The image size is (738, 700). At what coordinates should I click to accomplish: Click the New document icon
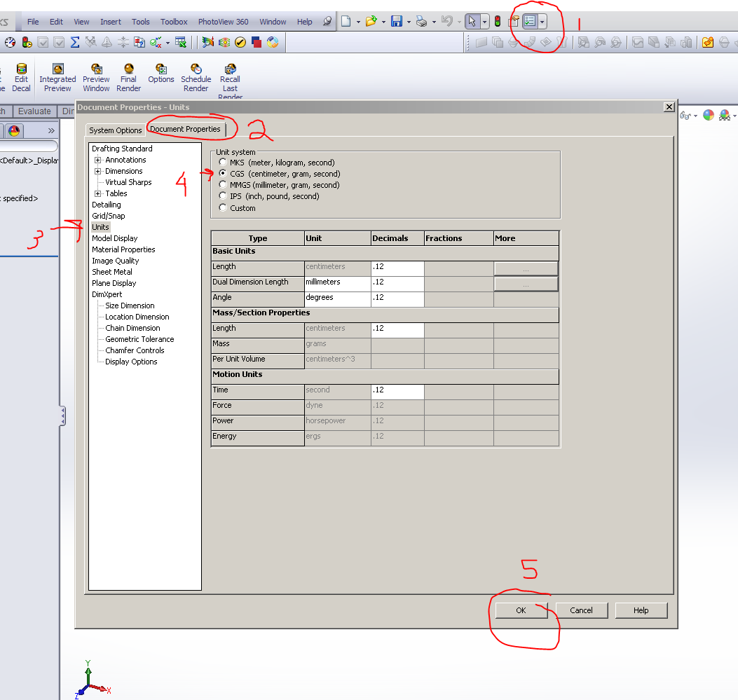[346, 21]
